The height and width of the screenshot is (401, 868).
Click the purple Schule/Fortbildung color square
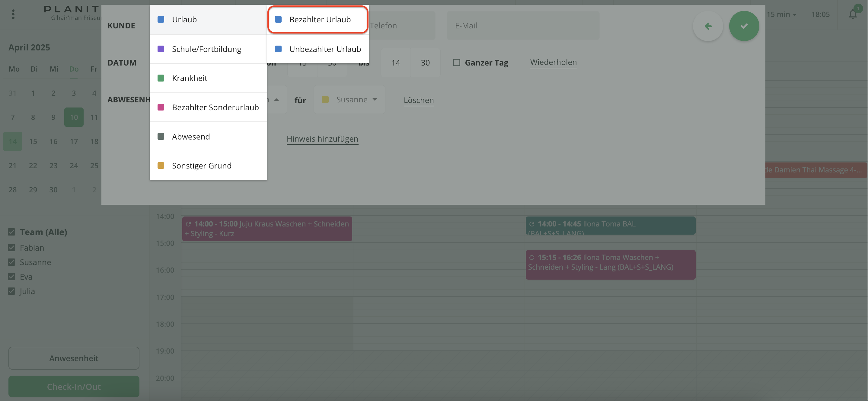coord(161,49)
